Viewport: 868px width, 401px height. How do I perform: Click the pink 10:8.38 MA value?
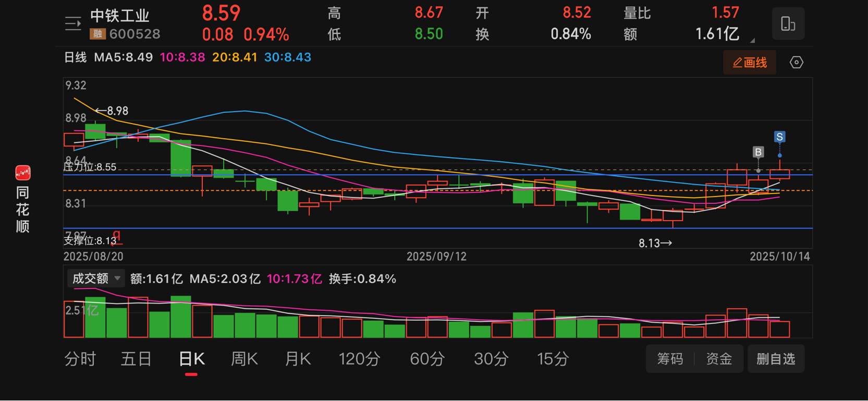(182, 57)
